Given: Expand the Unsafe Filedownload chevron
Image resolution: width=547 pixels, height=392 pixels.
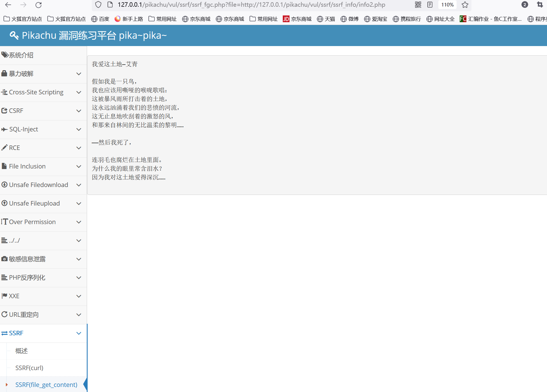Looking at the screenshot, I should tap(79, 185).
